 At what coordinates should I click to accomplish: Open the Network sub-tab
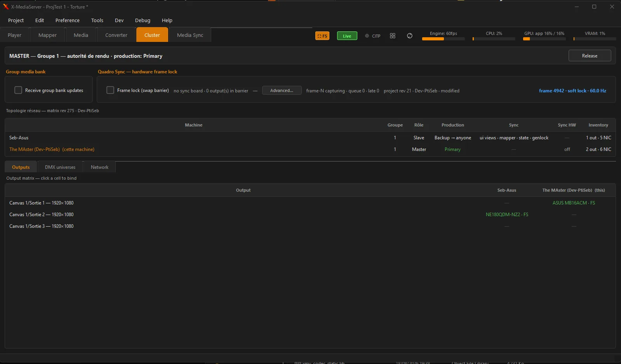pos(99,167)
